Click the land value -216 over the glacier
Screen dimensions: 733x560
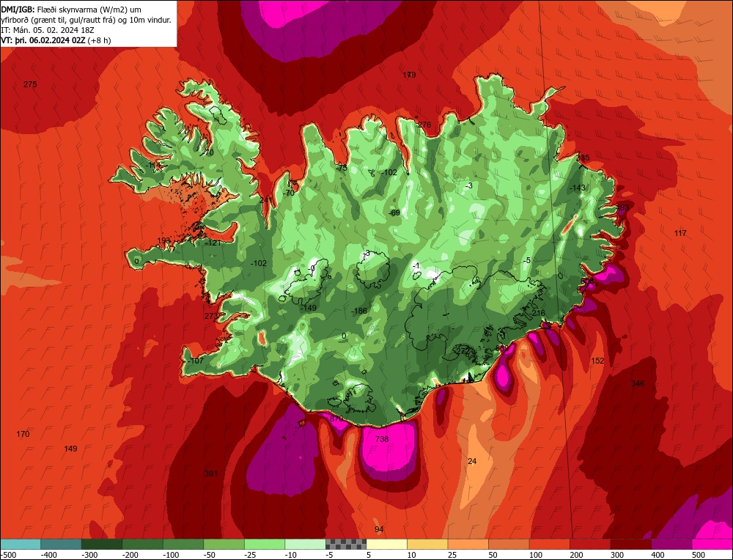[537, 313]
